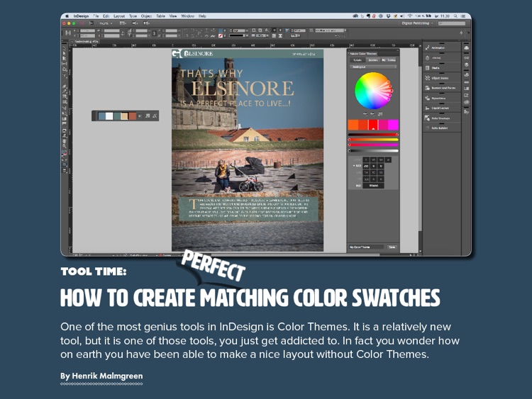Click the Apple menu icon
Viewport: 532px width, 399px height.
click(67, 16)
